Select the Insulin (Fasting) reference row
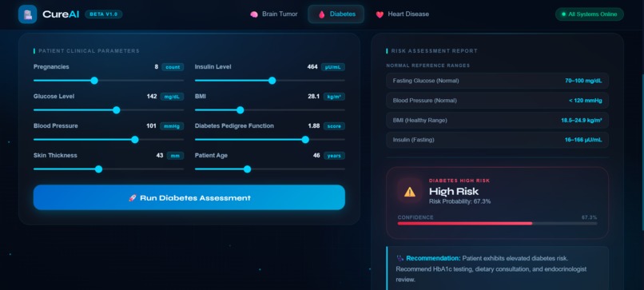 click(497, 140)
